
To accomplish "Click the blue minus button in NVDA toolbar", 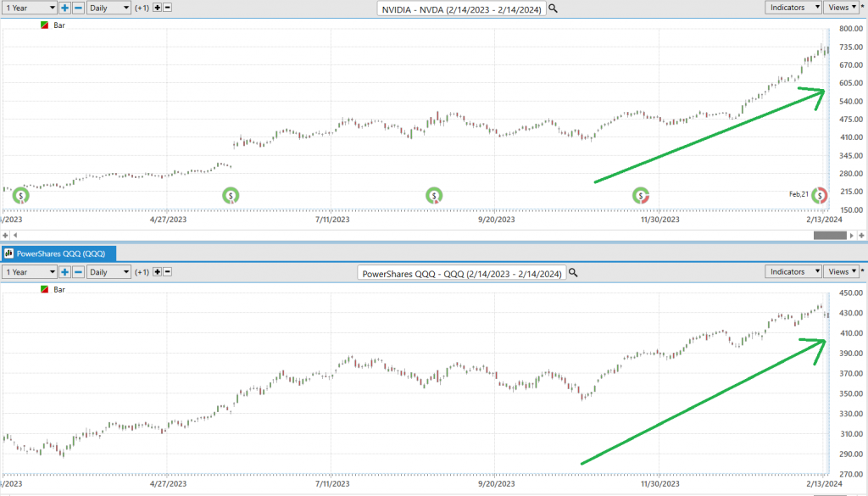I will [x=79, y=8].
